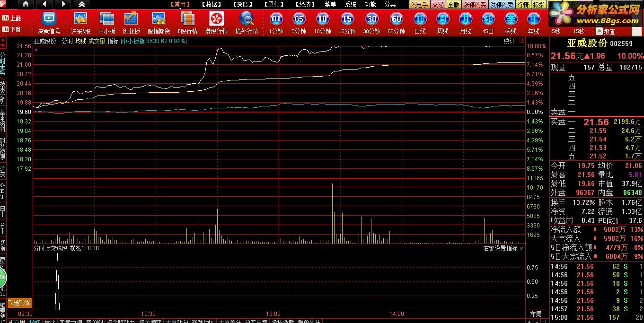Switch to the 30分钟 chart period
This screenshot has height=323, width=644.
click(371, 23)
